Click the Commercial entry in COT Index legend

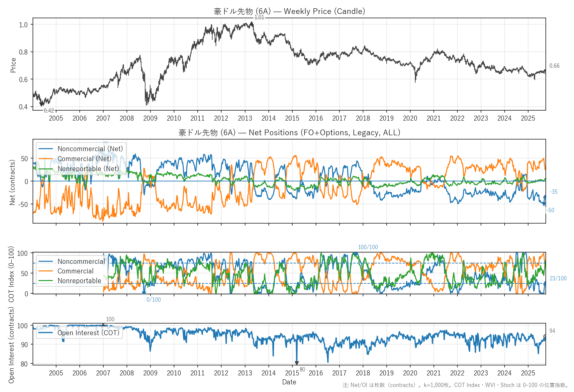[75, 271]
